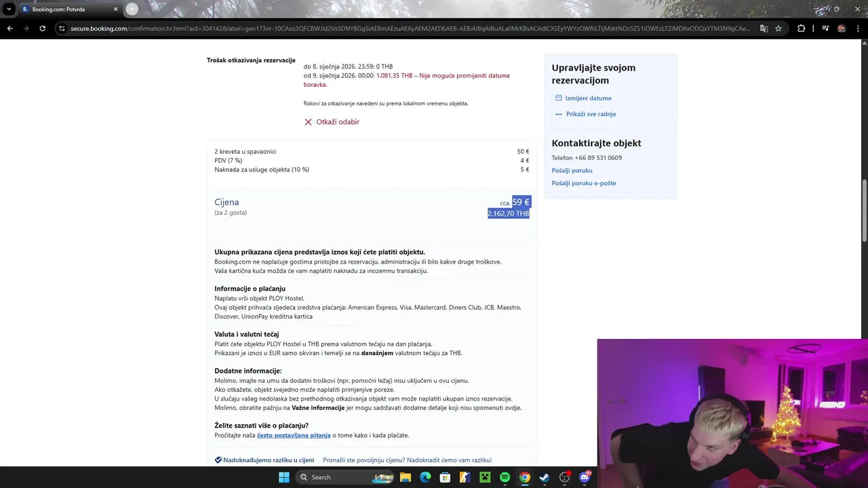This screenshot has width=868, height=488.
Task: Click the checkmark badge icon by Nadoknađujemo
Action: [218, 460]
